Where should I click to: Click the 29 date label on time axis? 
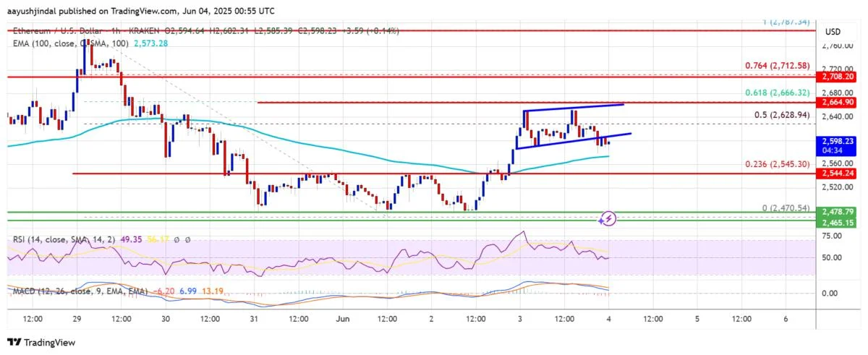coord(77,318)
